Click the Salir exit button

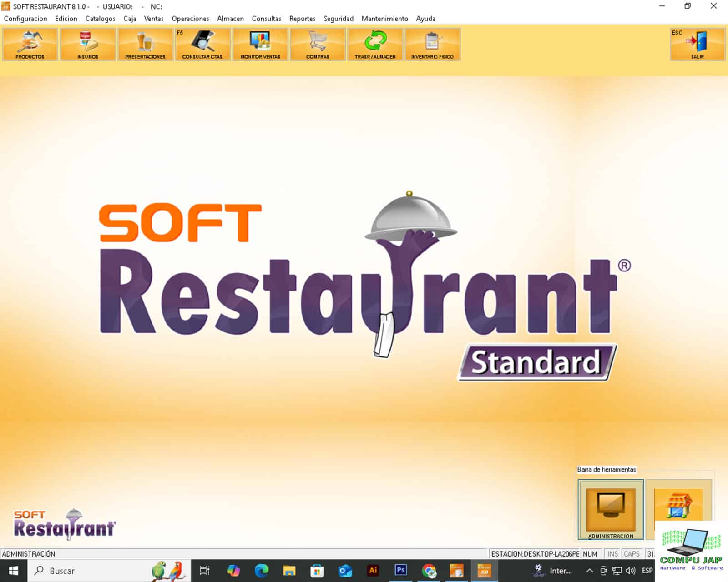coord(698,44)
